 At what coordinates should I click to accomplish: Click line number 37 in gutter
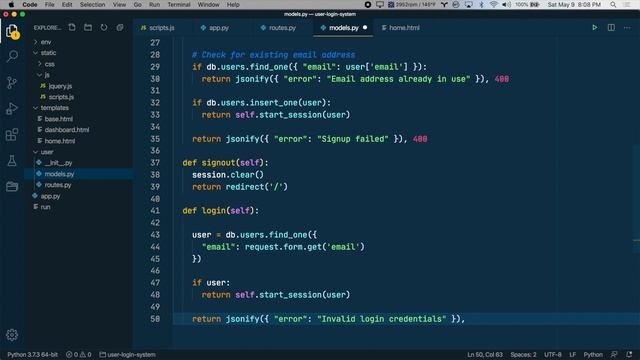[x=155, y=162]
